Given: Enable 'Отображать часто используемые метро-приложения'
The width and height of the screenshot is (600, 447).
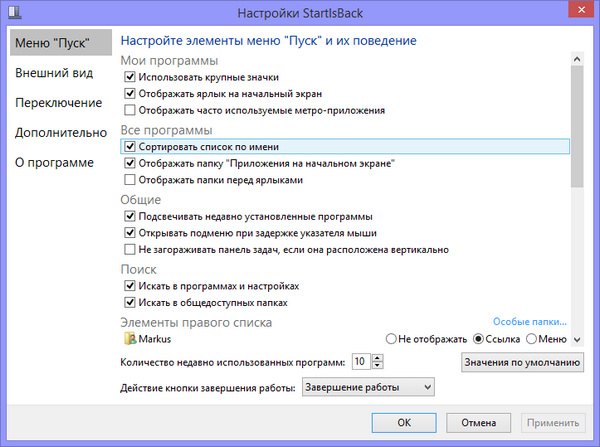Looking at the screenshot, I should 129,110.
